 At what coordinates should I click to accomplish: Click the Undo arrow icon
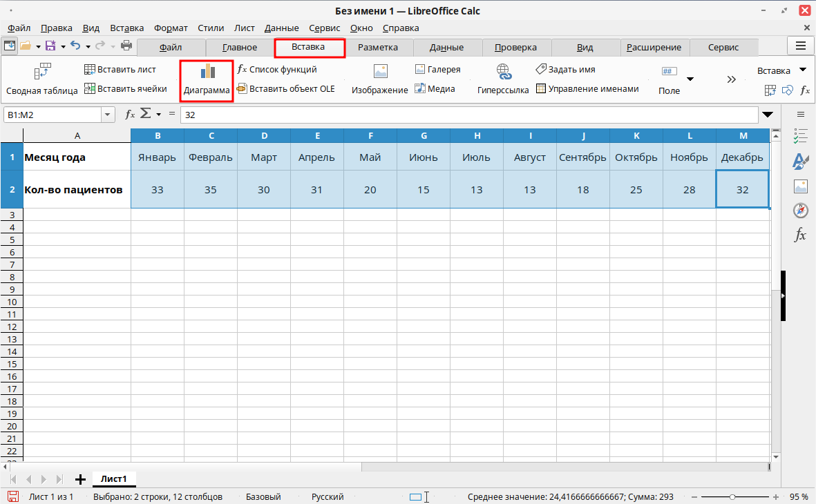tap(75, 46)
